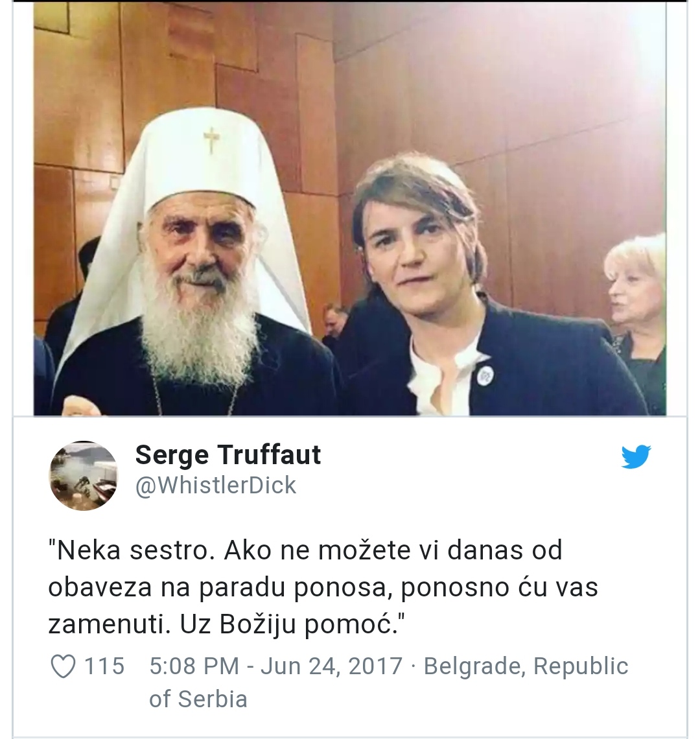
Task: Click the blue Twitter bird logo
Action: pyautogui.click(x=636, y=456)
